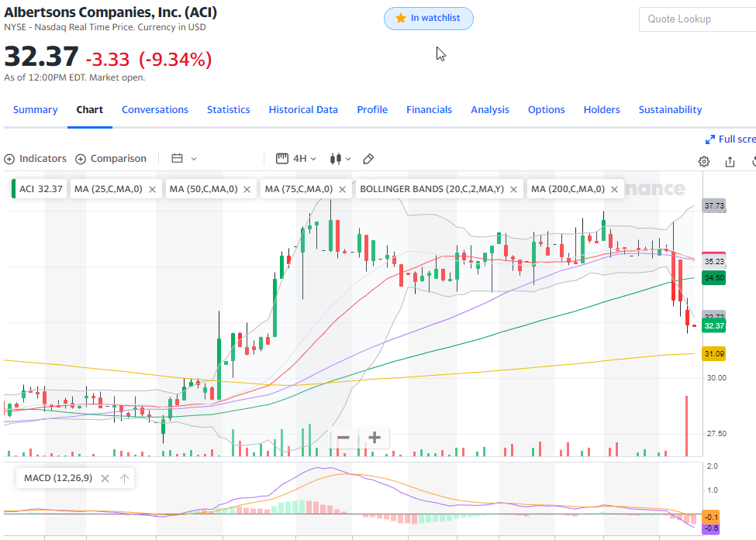Open the candlestick chart type dropdown

point(340,159)
